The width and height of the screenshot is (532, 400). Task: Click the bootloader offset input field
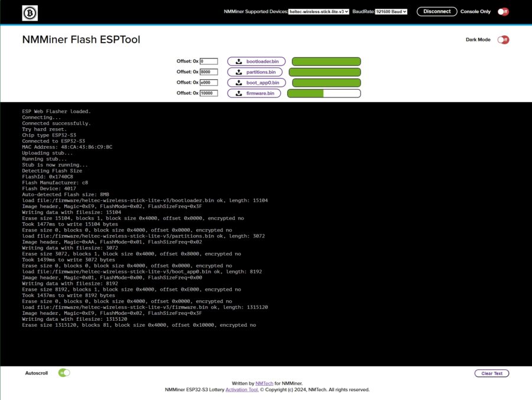click(x=209, y=61)
